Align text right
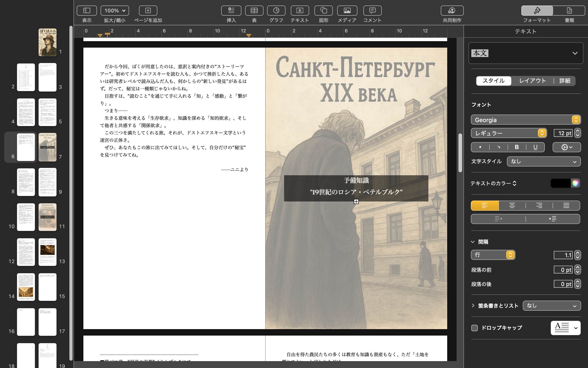This screenshot has height=368, width=588. pos(539,206)
